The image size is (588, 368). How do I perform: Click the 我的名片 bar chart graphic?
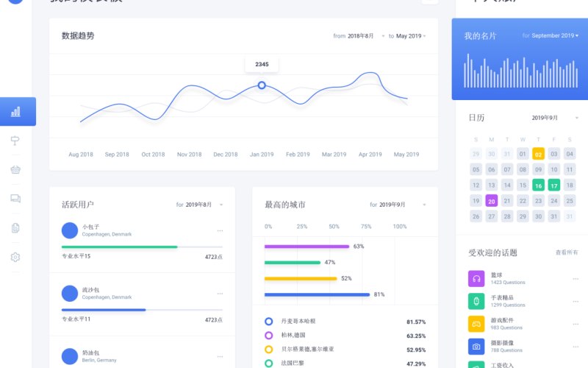(x=520, y=71)
